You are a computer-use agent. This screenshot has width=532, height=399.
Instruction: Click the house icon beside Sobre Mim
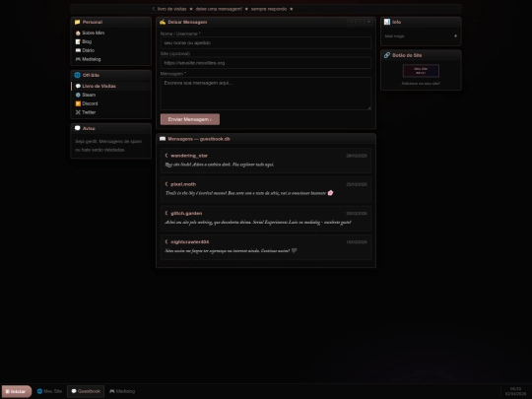(x=78, y=33)
